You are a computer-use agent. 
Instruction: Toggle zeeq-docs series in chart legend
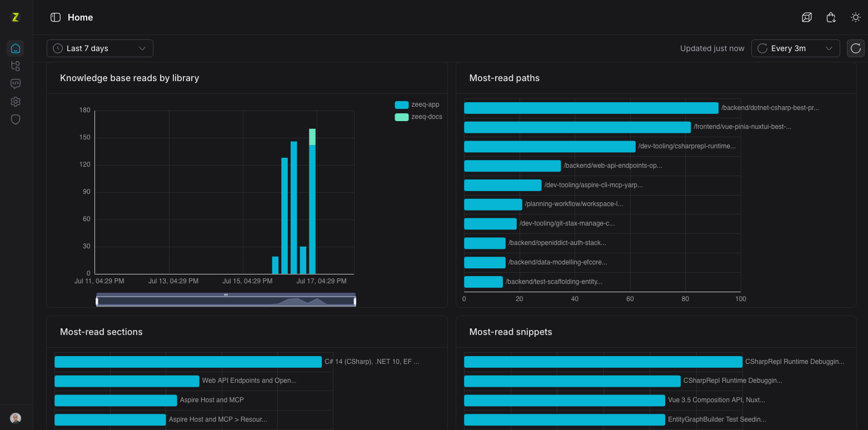point(418,117)
